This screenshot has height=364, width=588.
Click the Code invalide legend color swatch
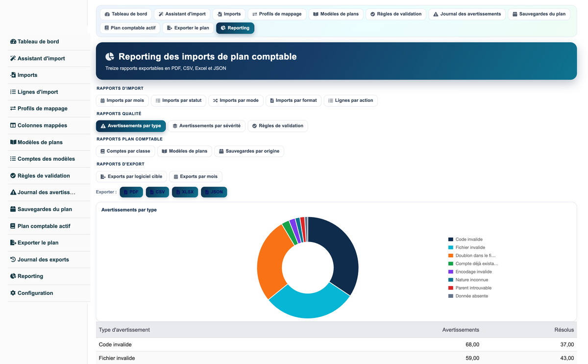(x=451, y=240)
